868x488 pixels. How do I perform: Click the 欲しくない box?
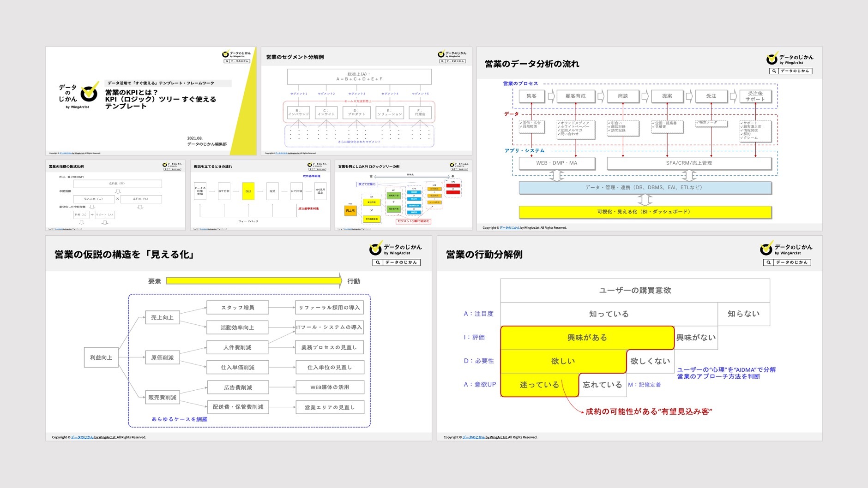pyautogui.click(x=651, y=361)
